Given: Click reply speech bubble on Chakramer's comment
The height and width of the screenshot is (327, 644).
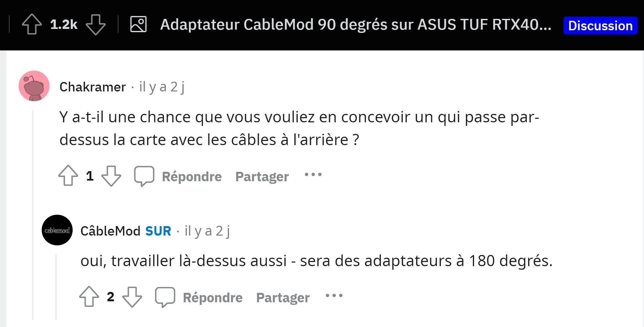Looking at the screenshot, I should tap(144, 176).
